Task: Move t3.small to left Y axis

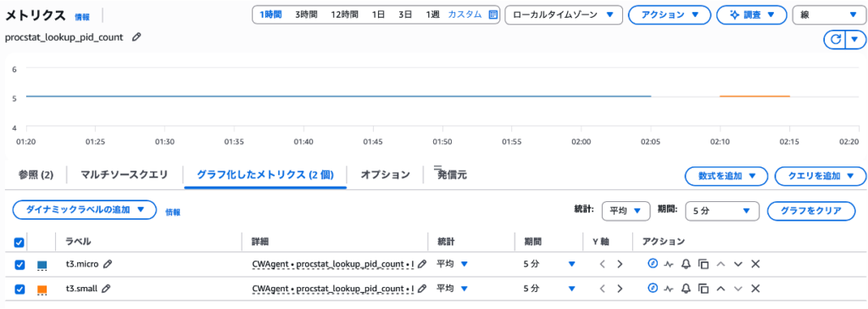Action: pyautogui.click(x=603, y=289)
